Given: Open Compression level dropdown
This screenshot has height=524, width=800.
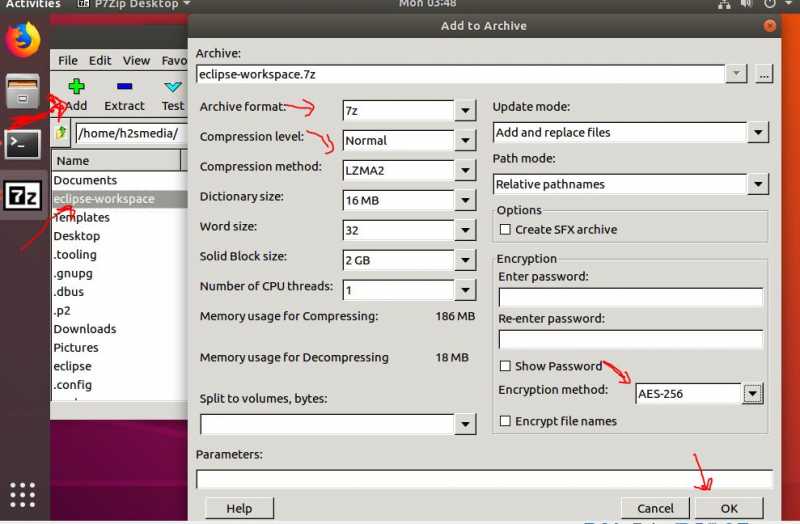Looking at the screenshot, I should click(465, 140).
